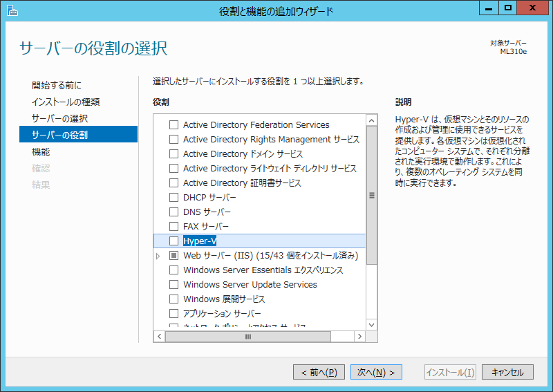Click the horizontal scroll-right arrow
553x392 pixels.
click(x=359, y=337)
